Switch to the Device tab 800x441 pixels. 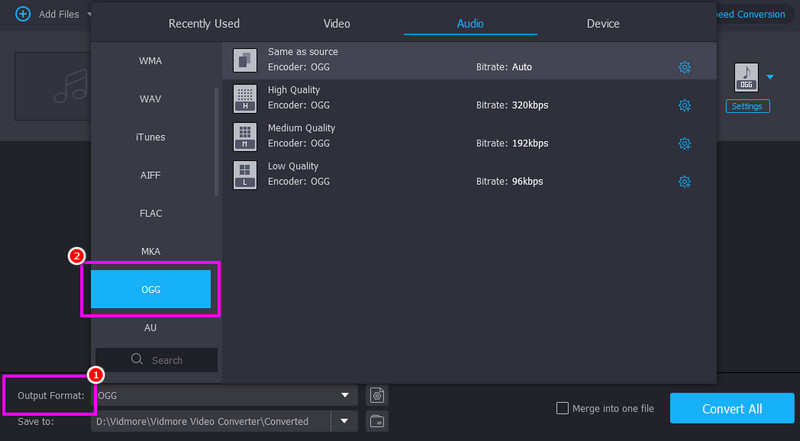603,23
